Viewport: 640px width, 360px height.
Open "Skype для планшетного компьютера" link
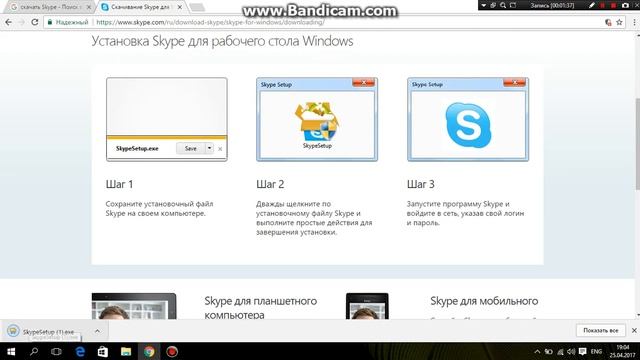point(260,307)
